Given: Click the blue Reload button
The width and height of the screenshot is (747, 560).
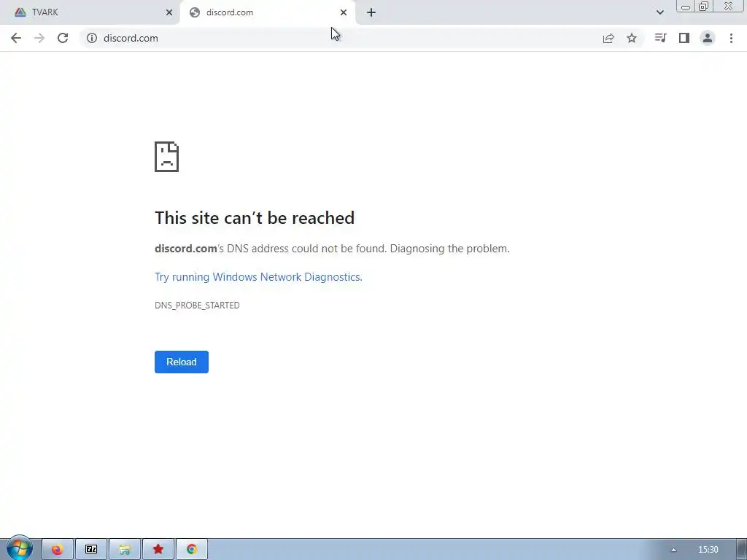Looking at the screenshot, I should click(182, 362).
